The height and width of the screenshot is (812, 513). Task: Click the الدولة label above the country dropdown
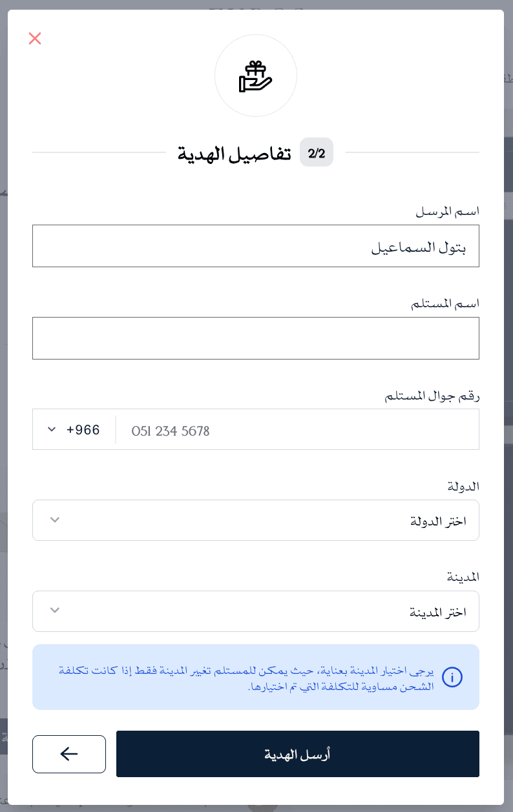click(463, 486)
